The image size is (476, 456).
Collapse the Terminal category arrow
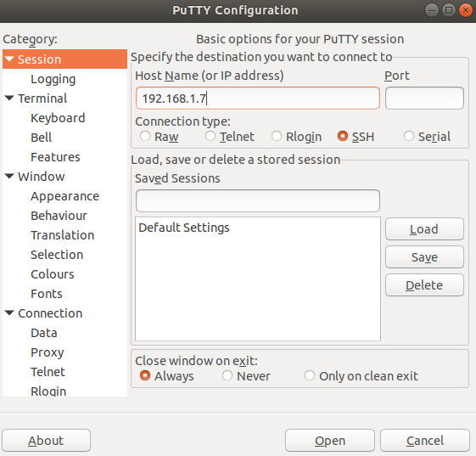[x=9, y=99]
